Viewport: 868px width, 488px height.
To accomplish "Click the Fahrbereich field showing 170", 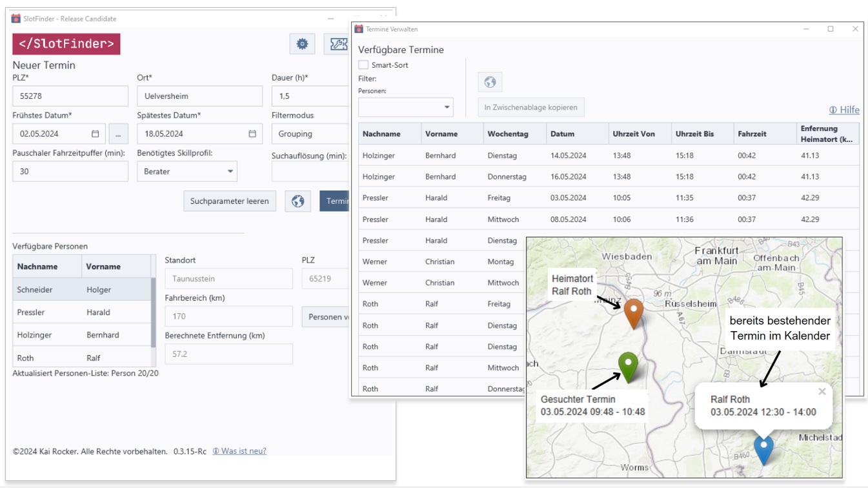I will pyautogui.click(x=228, y=316).
